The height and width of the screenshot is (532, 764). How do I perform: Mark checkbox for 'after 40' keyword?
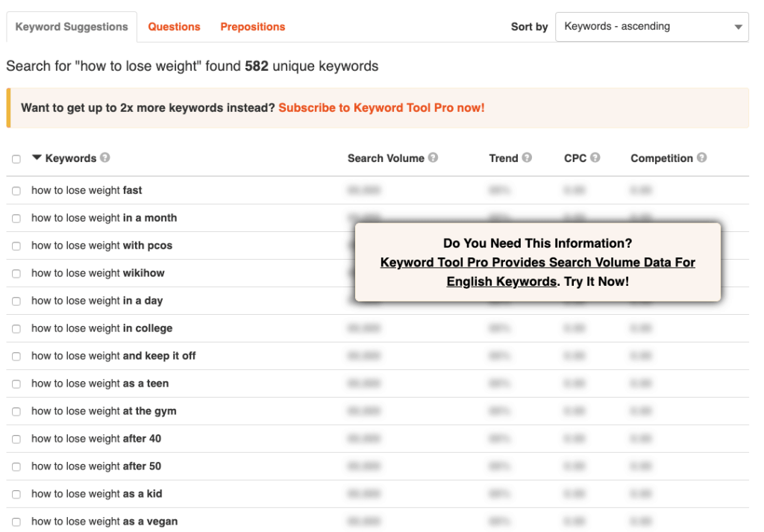point(16,439)
